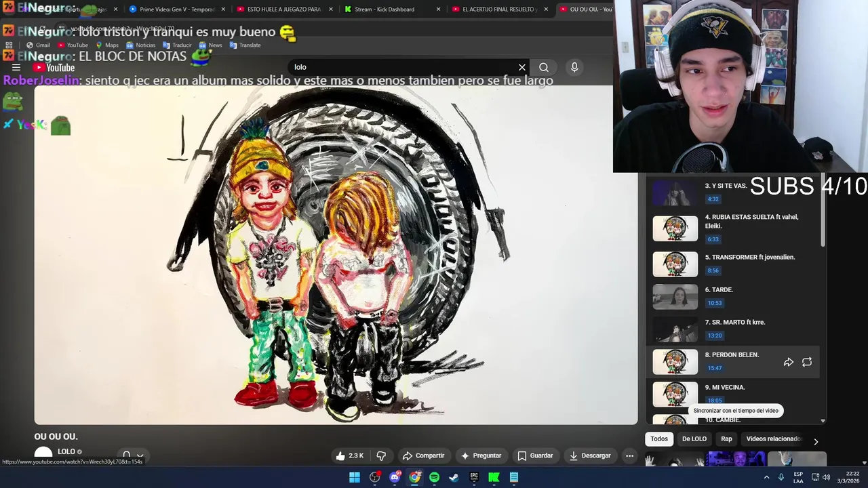The width and height of the screenshot is (868, 488).
Task: Click the Compartir share button
Action: pos(423,455)
